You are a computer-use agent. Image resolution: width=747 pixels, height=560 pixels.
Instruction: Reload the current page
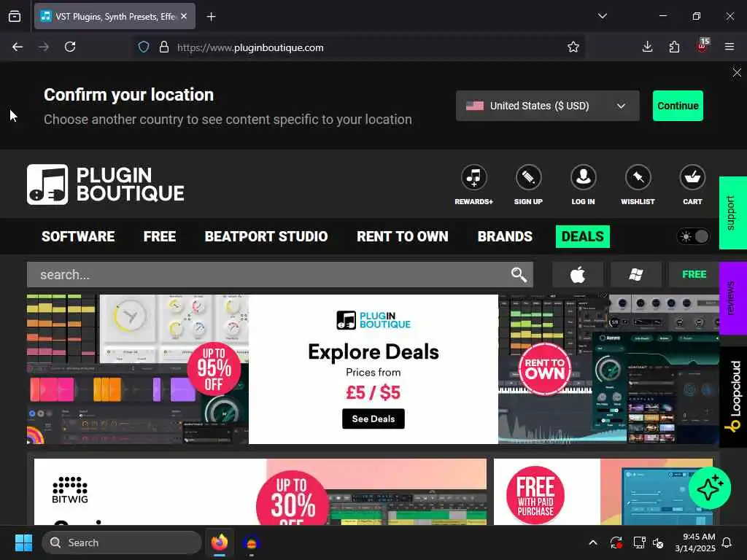70,47
